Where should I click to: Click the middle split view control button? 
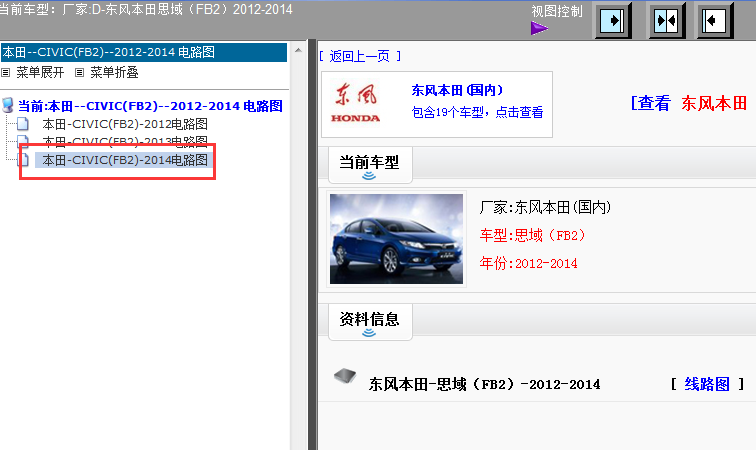point(666,21)
